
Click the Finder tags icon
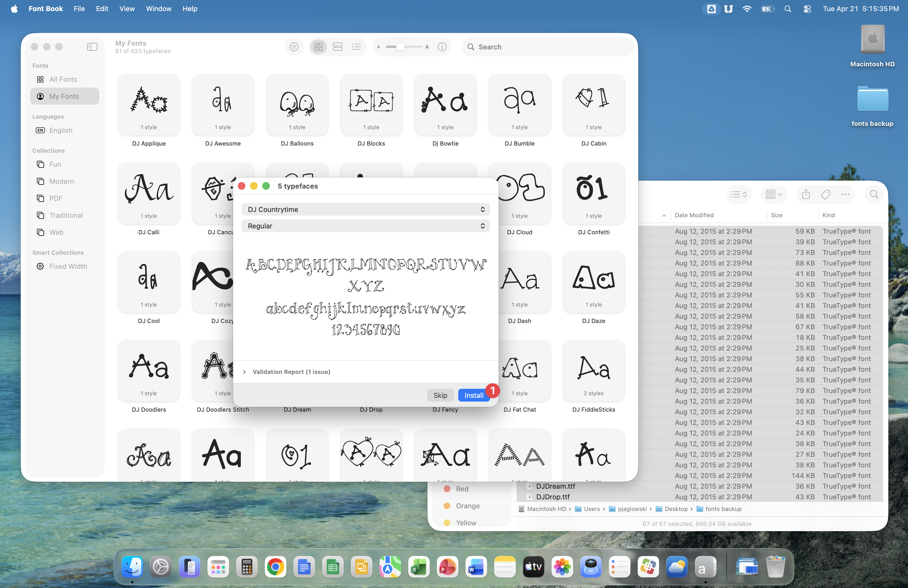826,194
